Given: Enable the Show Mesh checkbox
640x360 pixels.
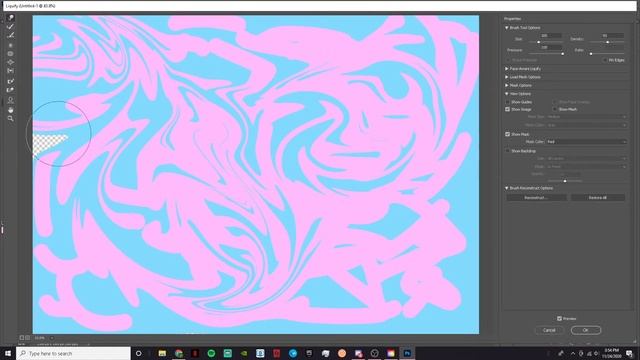Looking at the screenshot, I should [555, 109].
